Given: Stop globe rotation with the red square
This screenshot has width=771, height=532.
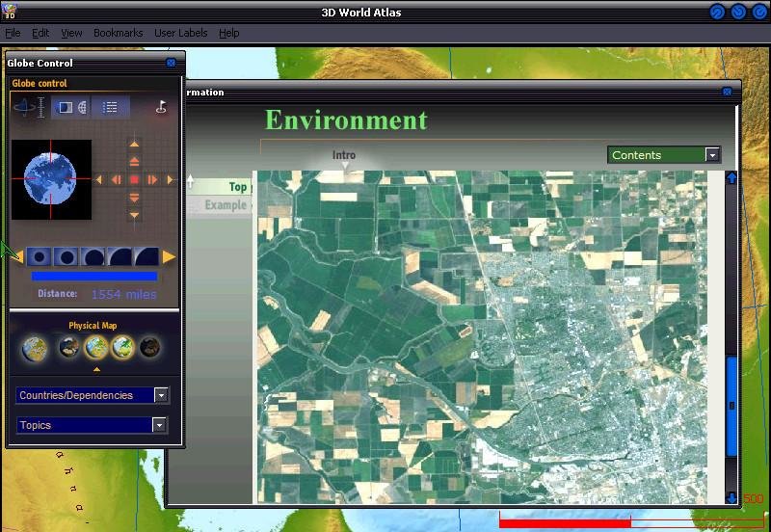Looking at the screenshot, I should pos(134,180).
